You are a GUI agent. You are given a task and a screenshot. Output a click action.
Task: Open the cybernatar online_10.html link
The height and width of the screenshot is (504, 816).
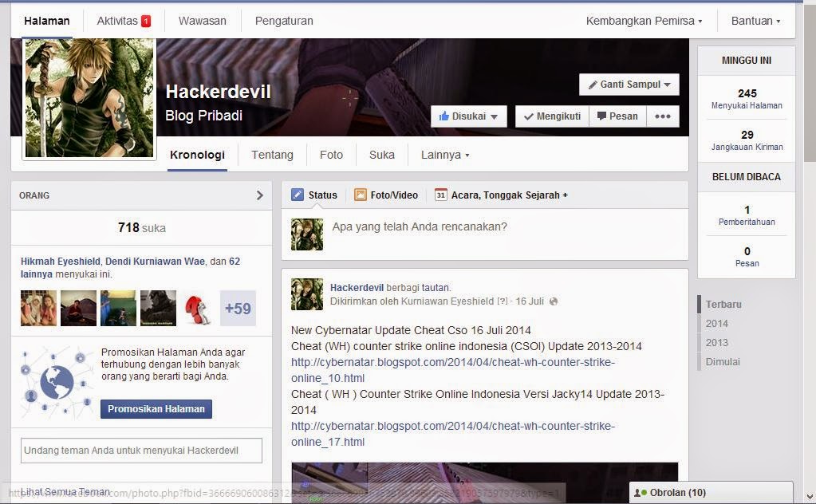[x=453, y=370]
